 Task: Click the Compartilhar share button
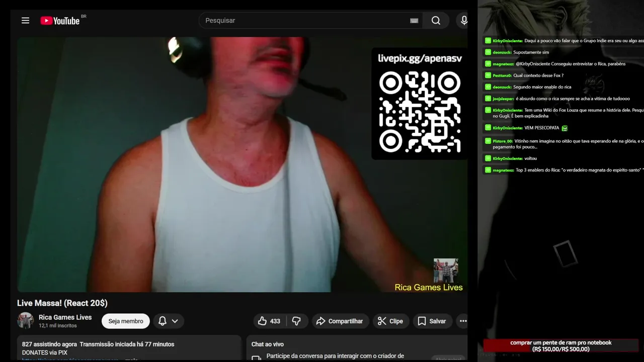click(x=340, y=321)
